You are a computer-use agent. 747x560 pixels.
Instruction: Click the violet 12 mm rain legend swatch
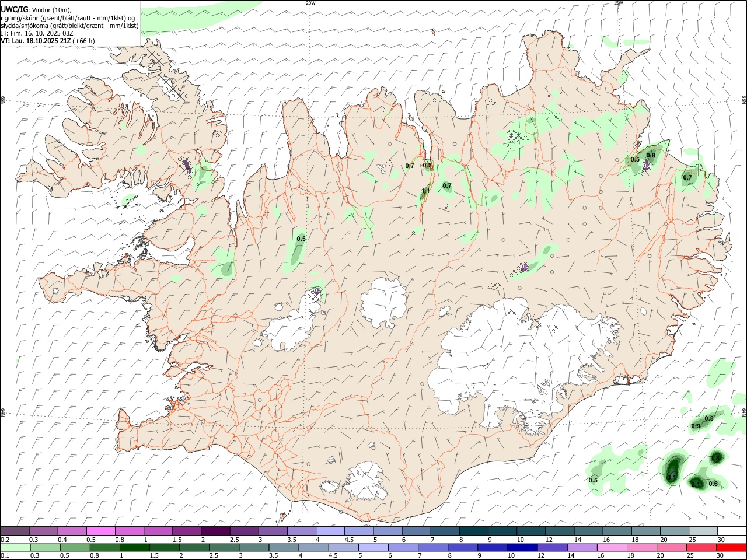(x=552, y=547)
